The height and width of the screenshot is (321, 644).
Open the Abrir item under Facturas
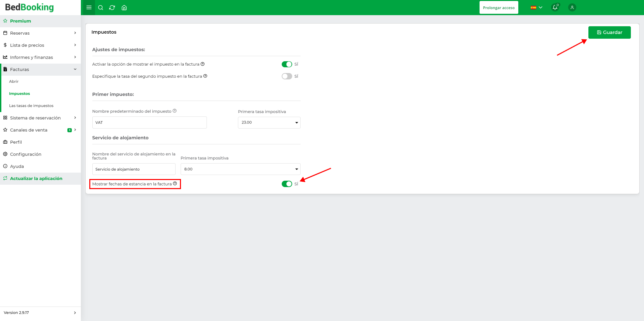pos(14,81)
